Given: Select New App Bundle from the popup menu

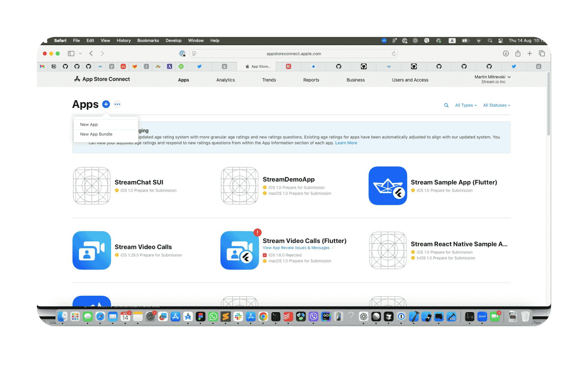Looking at the screenshot, I should click(x=106, y=134).
